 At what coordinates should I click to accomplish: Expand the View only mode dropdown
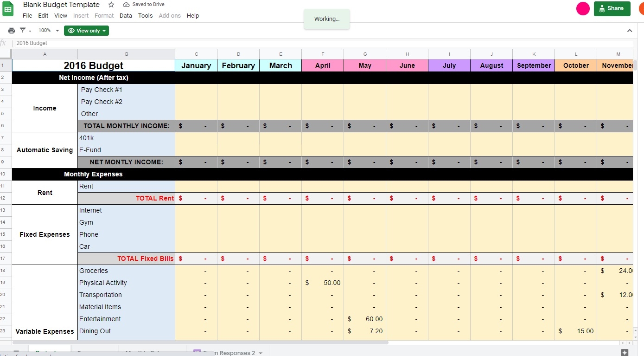point(86,31)
